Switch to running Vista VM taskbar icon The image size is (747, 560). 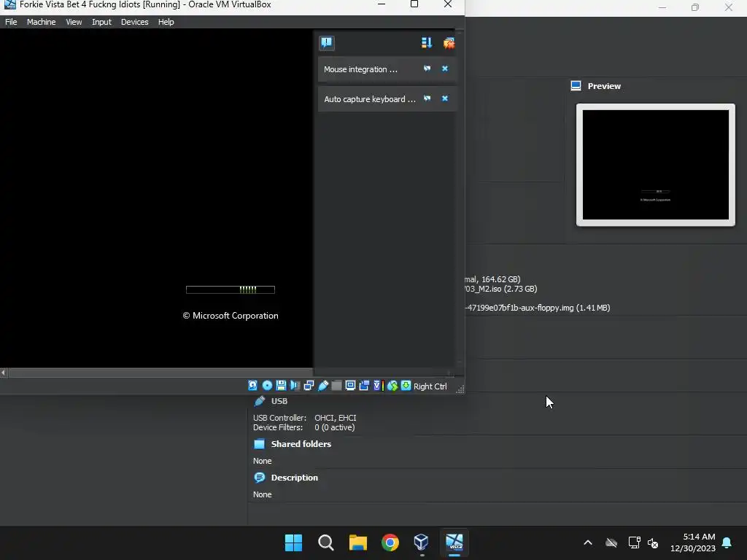click(x=454, y=542)
